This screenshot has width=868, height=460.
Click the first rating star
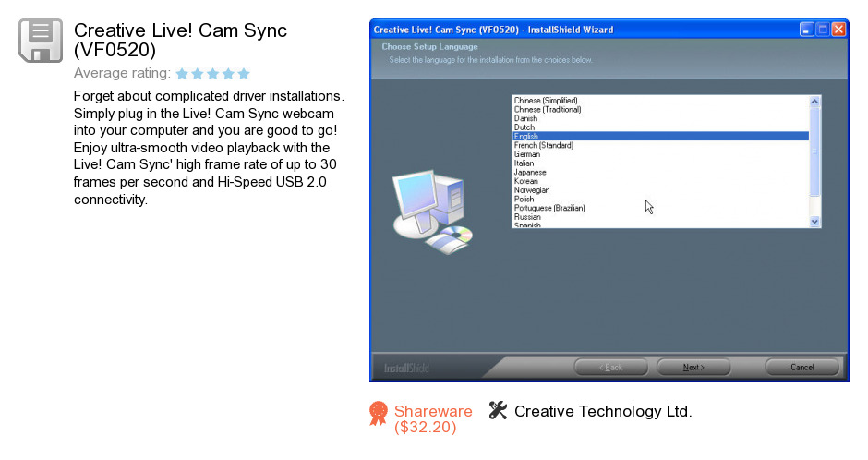[x=182, y=74]
